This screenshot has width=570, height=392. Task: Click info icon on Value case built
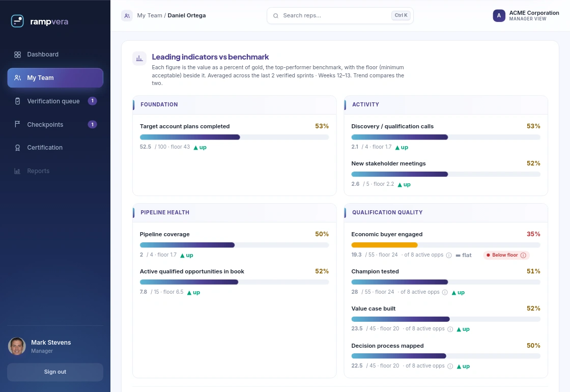450,329
